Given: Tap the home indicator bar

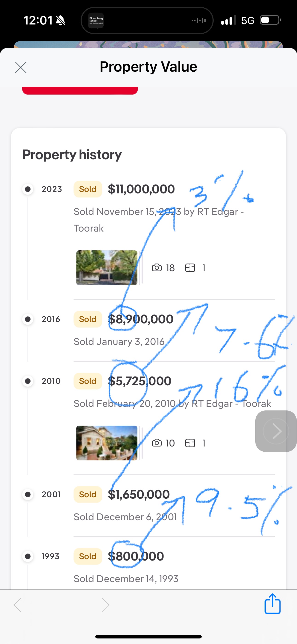Looking at the screenshot, I should tap(148, 636).
